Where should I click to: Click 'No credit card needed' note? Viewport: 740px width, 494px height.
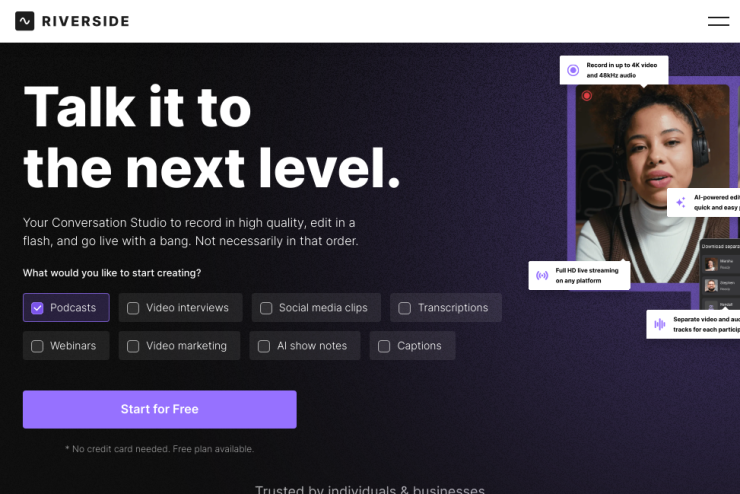160,449
